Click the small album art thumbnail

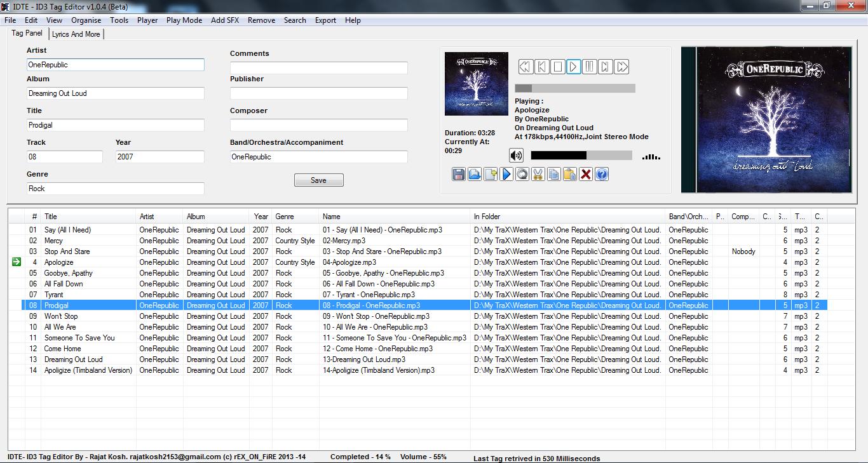477,84
